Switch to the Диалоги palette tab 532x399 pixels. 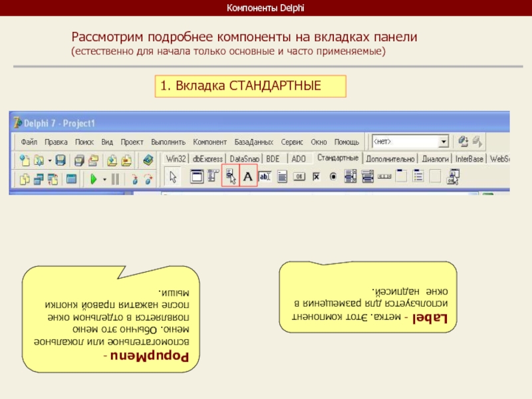point(436,159)
